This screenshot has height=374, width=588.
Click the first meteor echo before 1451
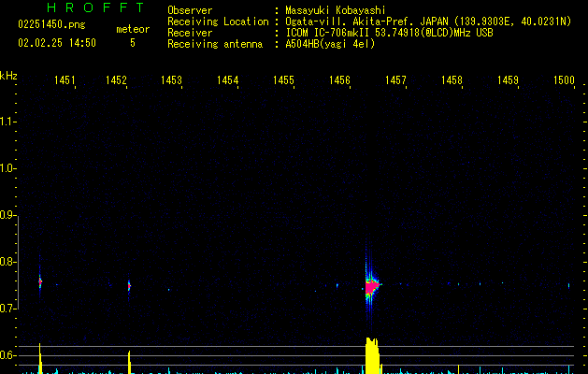click(40, 281)
